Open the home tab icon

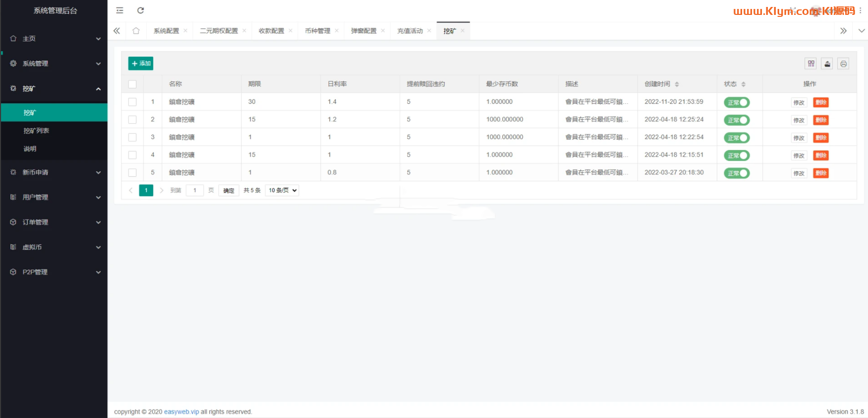pos(136,31)
